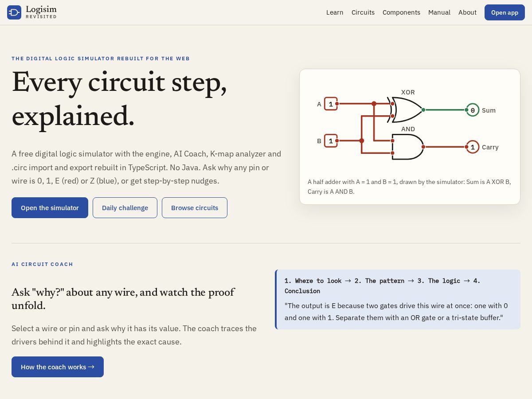The height and width of the screenshot is (399, 532).
Task: Click the XOR label above the gate
Action: 408,92
